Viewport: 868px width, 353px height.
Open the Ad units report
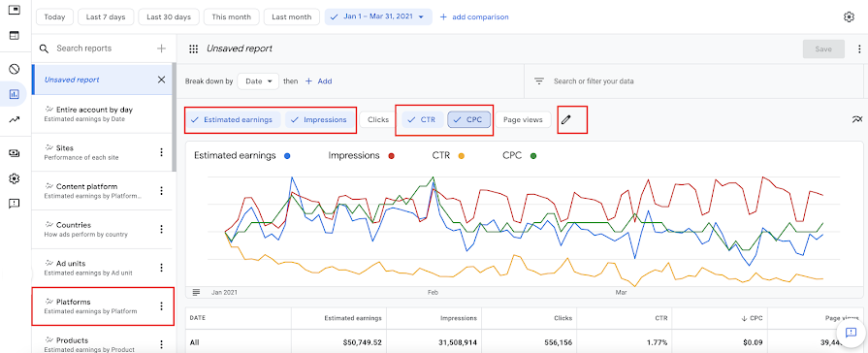pyautogui.click(x=103, y=268)
